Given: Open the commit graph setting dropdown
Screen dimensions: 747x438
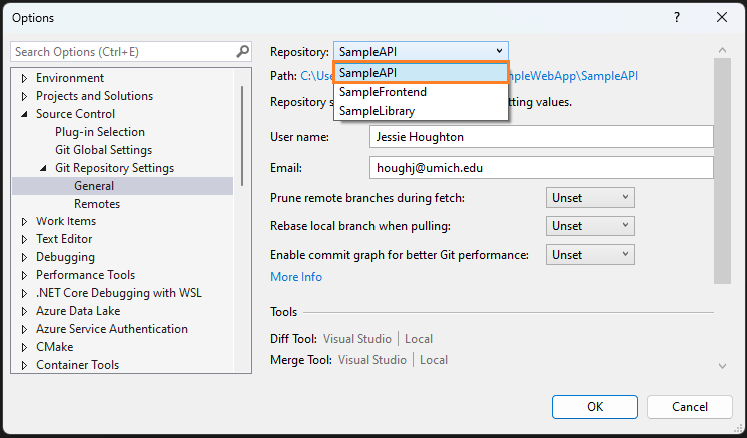Looking at the screenshot, I should (590, 255).
